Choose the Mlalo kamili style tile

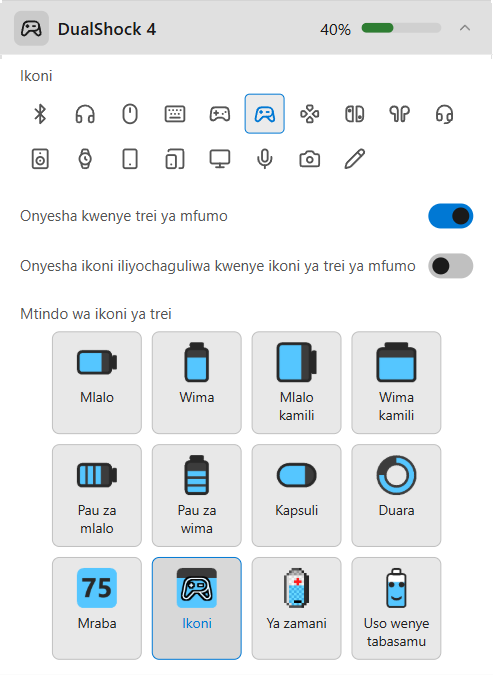point(297,382)
